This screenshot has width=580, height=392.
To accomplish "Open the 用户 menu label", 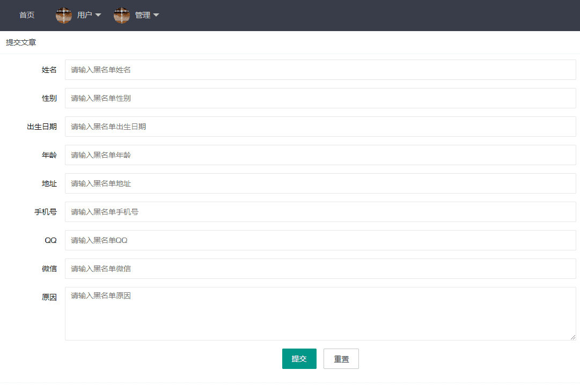I will tap(84, 15).
